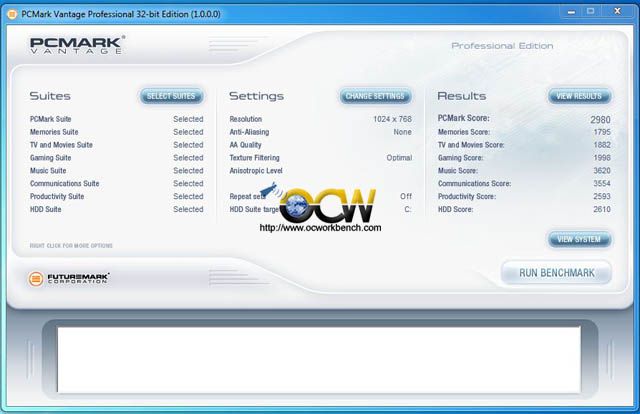
Task: Open the CHANGE SETTINGS button
Action: pyautogui.click(x=375, y=96)
